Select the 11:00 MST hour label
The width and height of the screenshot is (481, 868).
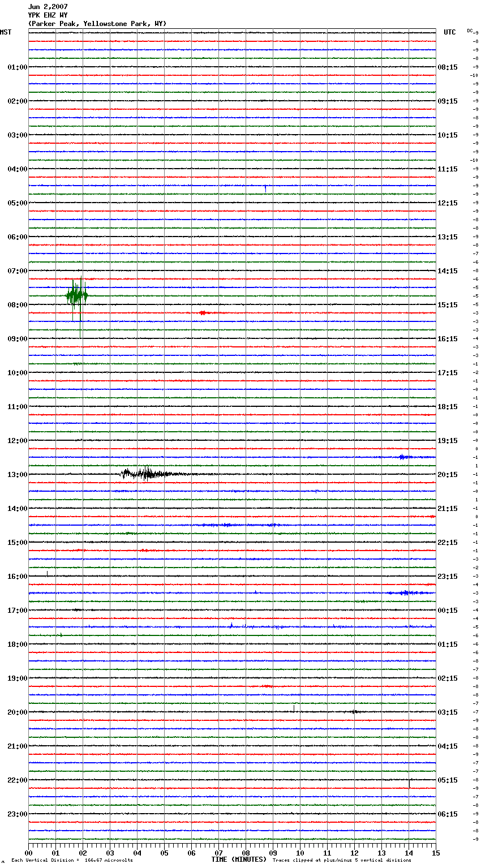click(x=18, y=407)
